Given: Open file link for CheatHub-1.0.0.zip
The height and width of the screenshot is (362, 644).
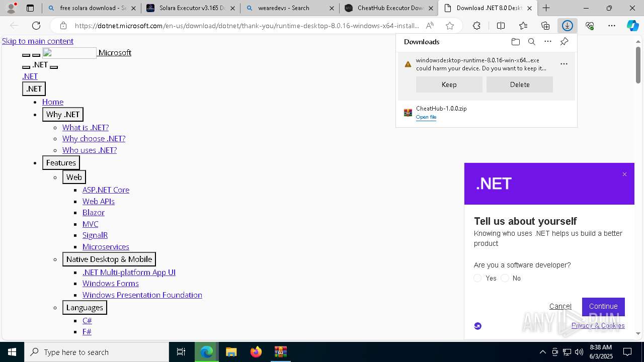Looking at the screenshot, I should point(426,117).
